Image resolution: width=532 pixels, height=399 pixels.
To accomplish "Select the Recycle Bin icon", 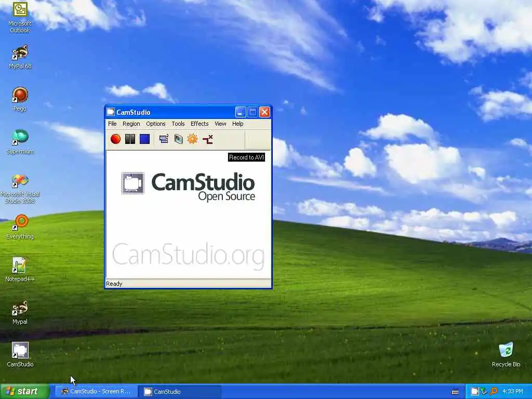I will 506,355.
